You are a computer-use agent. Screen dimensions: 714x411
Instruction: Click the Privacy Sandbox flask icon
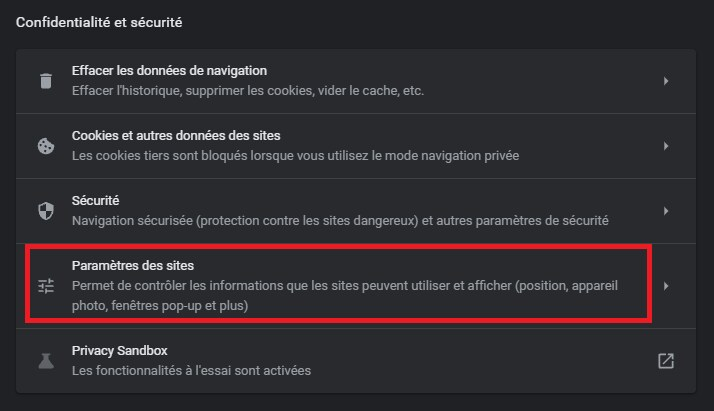pyautogui.click(x=46, y=361)
